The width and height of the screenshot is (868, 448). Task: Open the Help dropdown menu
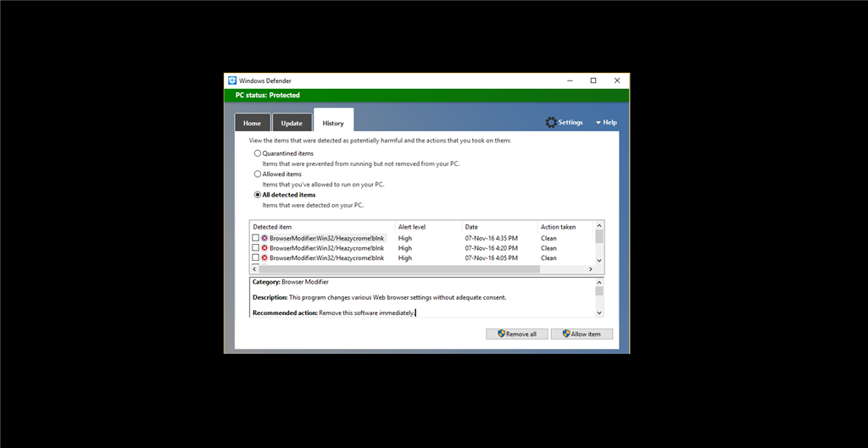[x=606, y=122]
